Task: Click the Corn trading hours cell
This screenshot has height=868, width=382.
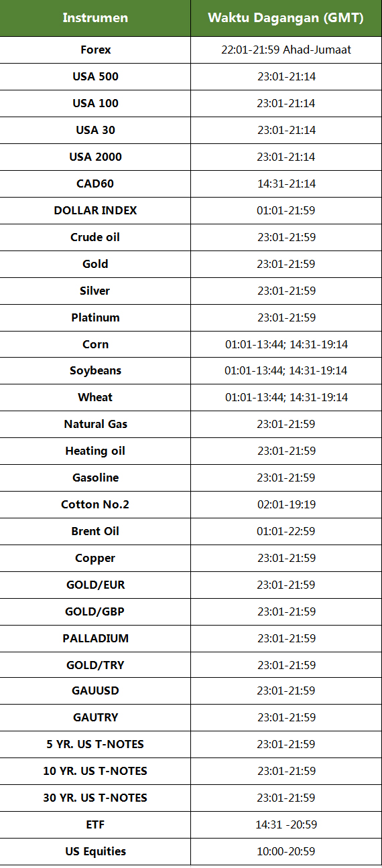Action: click(x=286, y=344)
